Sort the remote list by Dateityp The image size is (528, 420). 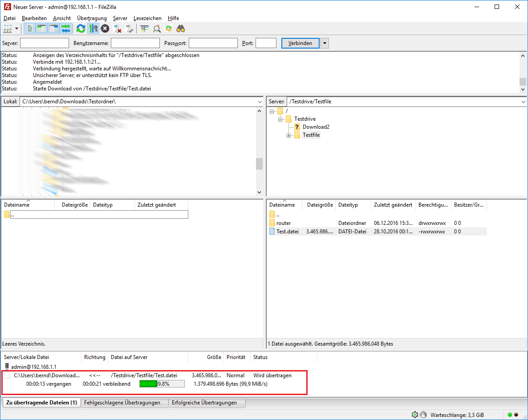353,205
